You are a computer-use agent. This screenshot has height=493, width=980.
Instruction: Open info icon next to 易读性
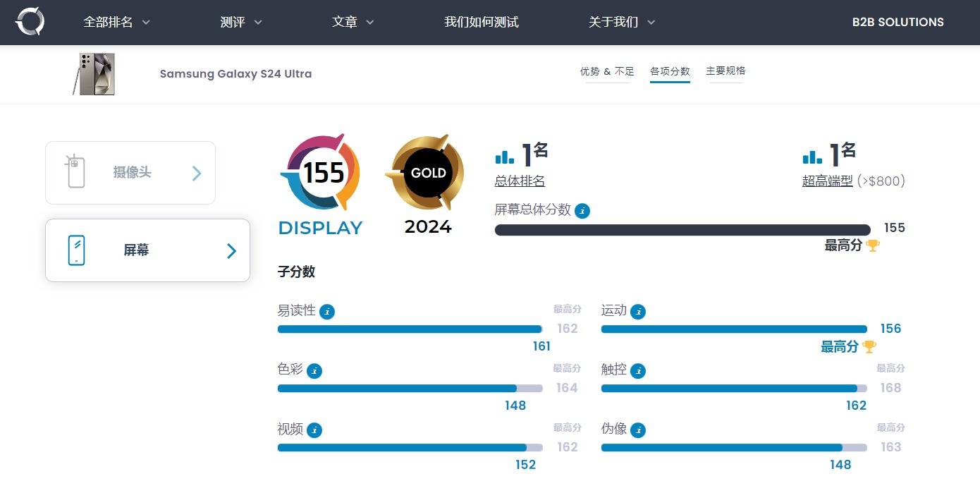326,312
